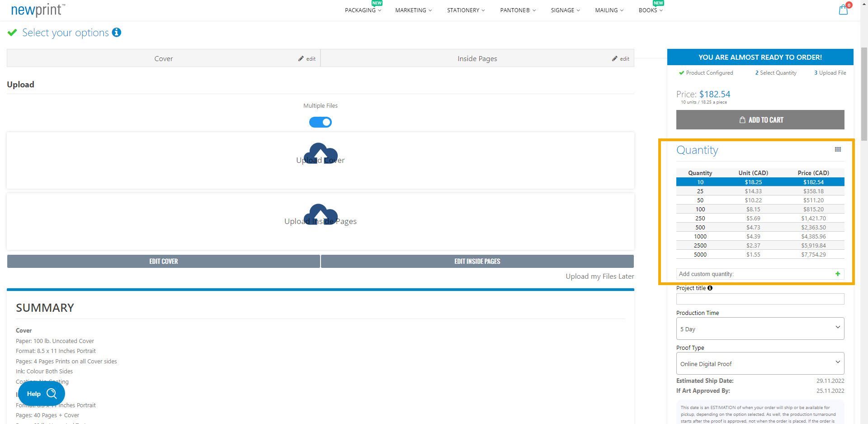Toggle the Multiple Files switch
Screen dimensions: 868x424
pyautogui.click(x=321, y=122)
